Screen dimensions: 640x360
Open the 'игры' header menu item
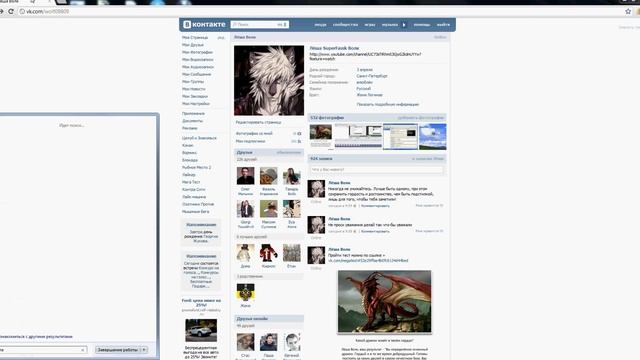coord(370,24)
